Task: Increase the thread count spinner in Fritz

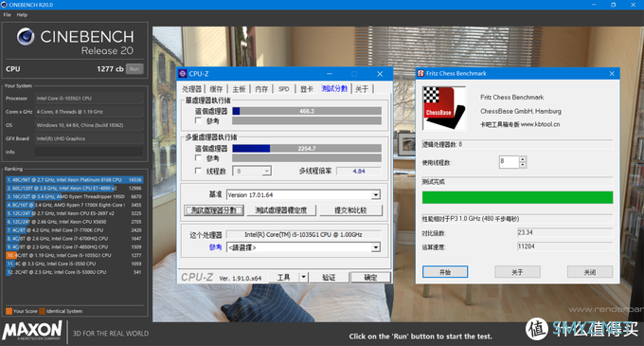Action: [523, 159]
